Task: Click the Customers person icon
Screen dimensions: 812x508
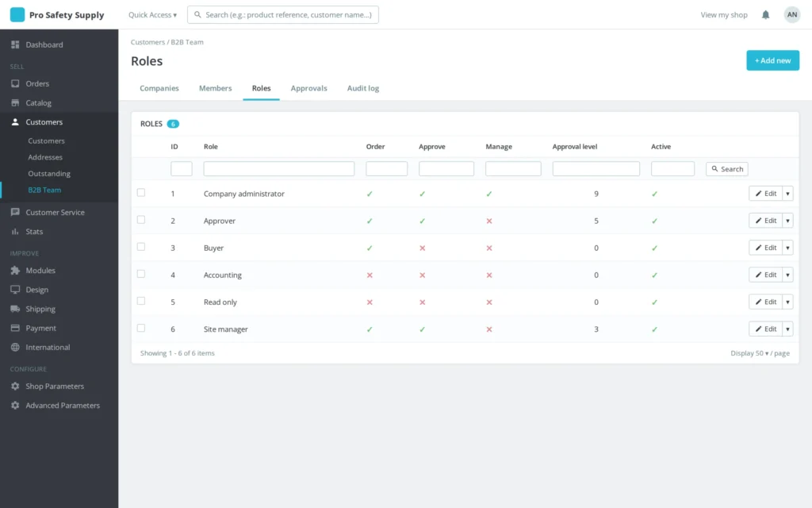Action: pyautogui.click(x=15, y=121)
